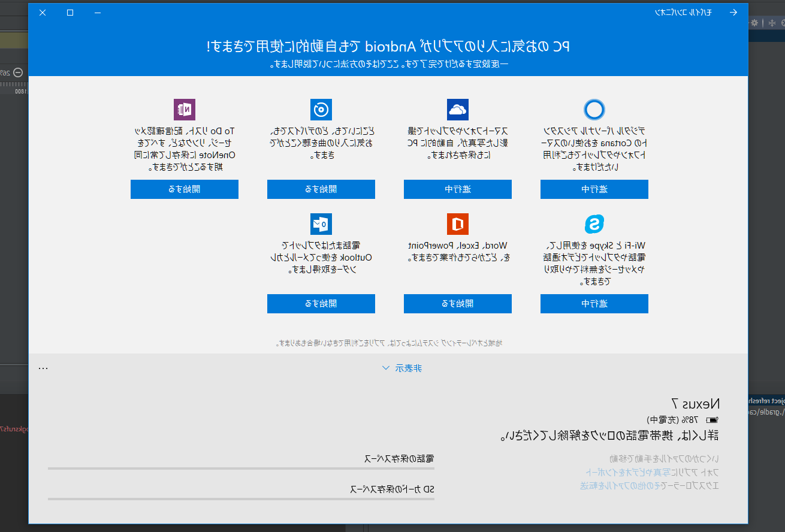Click the collapse-all icon in background IDE toolbar
Screen dimensions: 785x532
pos(772,23)
